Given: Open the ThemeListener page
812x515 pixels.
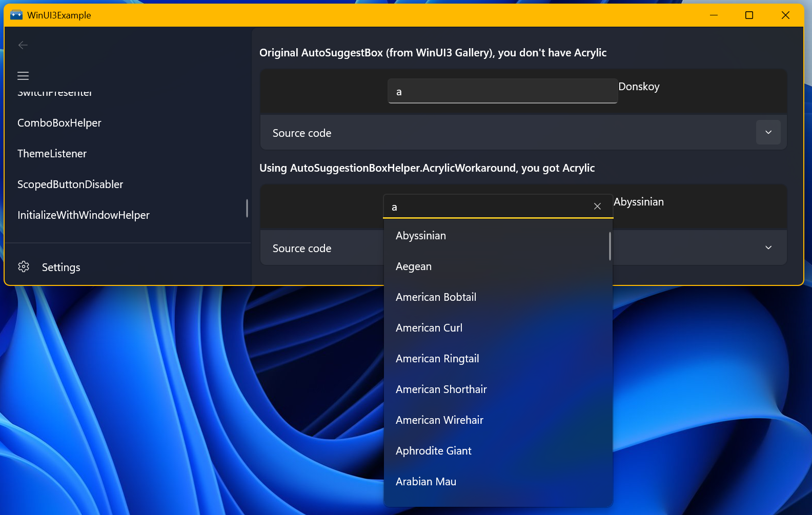Looking at the screenshot, I should click(x=52, y=154).
